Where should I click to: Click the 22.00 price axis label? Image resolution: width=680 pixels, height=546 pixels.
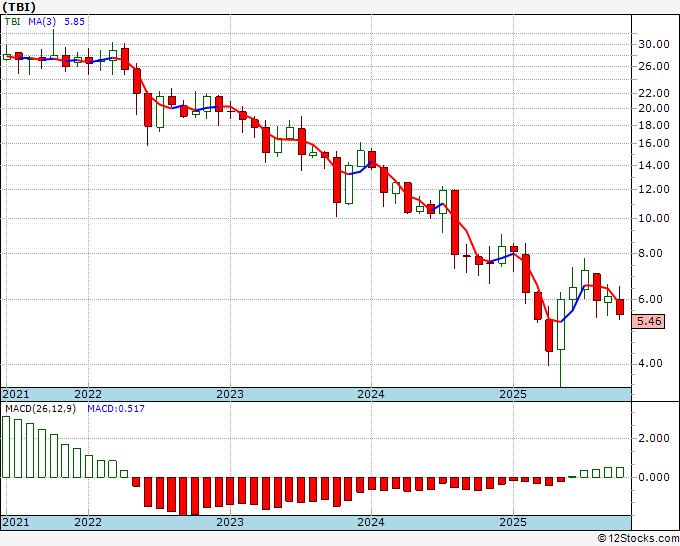(x=654, y=93)
